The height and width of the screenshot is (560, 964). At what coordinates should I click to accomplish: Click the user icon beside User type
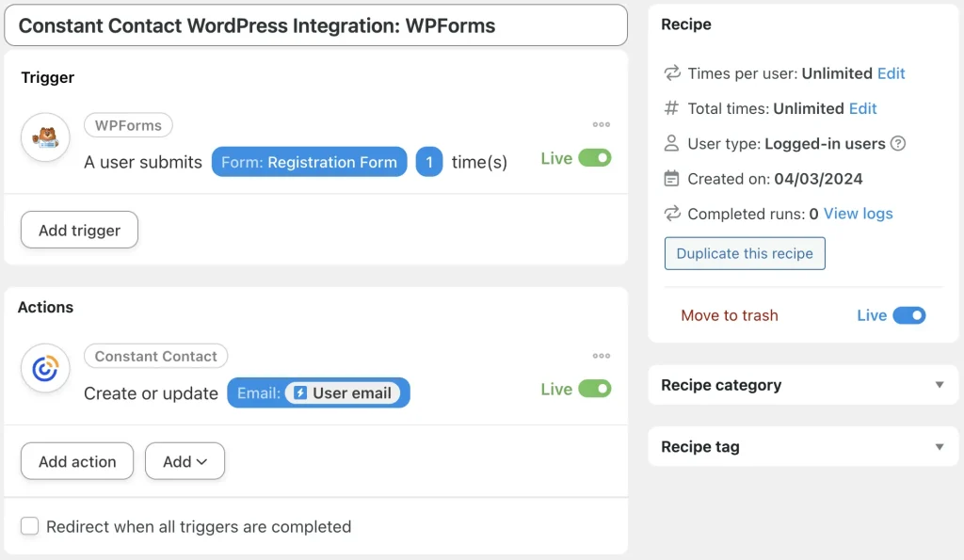[670, 143]
